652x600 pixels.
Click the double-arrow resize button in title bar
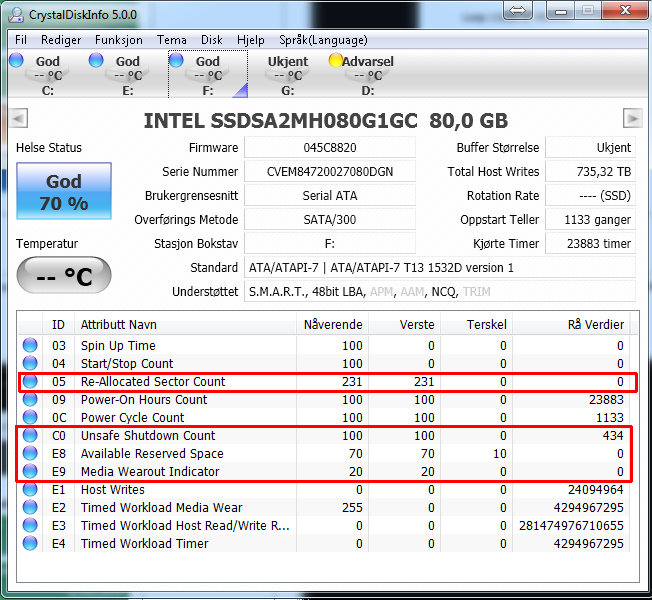(517, 10)
